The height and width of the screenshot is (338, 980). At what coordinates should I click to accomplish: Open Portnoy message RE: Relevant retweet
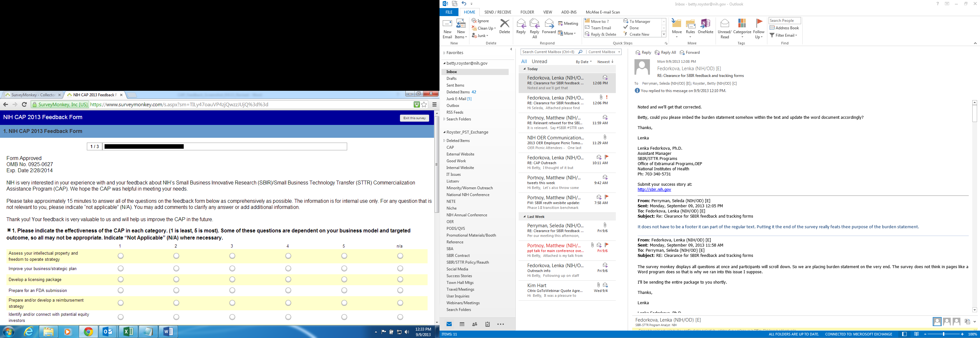click(567, 123)
